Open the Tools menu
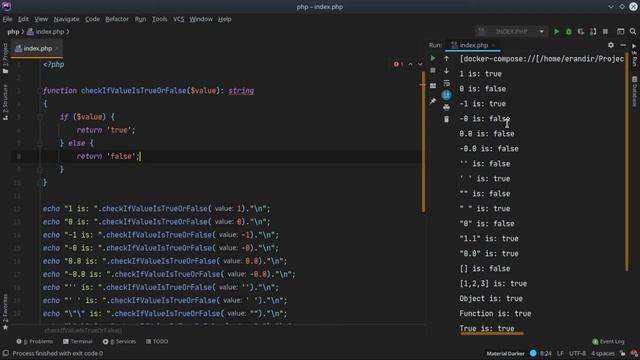Screen dimensions: 640x360 click(x=160, y=19)
